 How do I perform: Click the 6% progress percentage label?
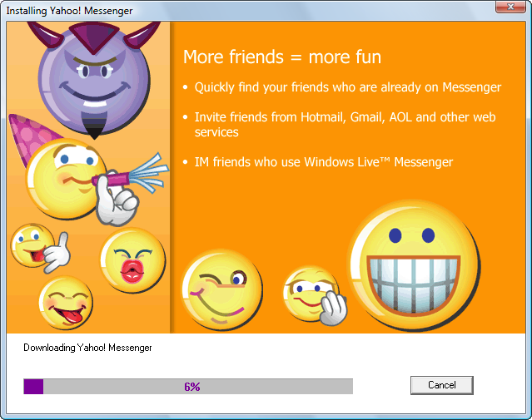point(192,386)
